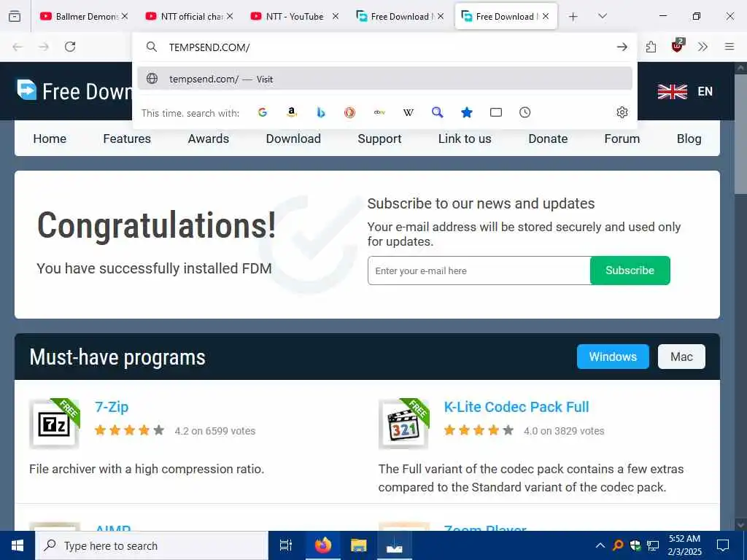Open search settings gear in dropdown

[622, 112]
